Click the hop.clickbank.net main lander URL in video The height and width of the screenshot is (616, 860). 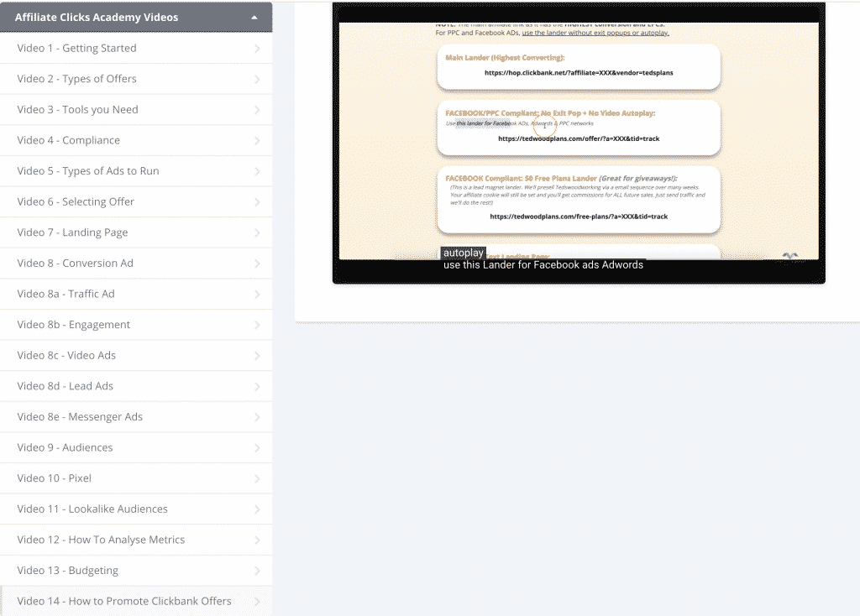579,73
